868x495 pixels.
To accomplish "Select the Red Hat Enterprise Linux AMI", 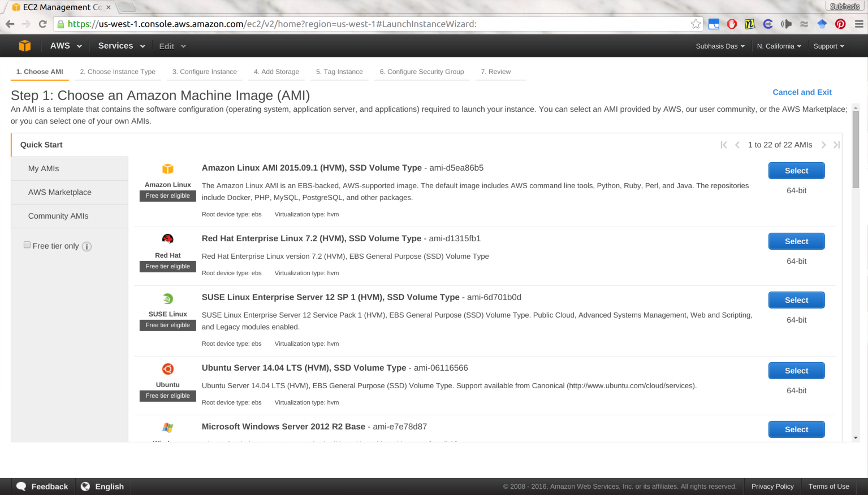I will point(796,241).
